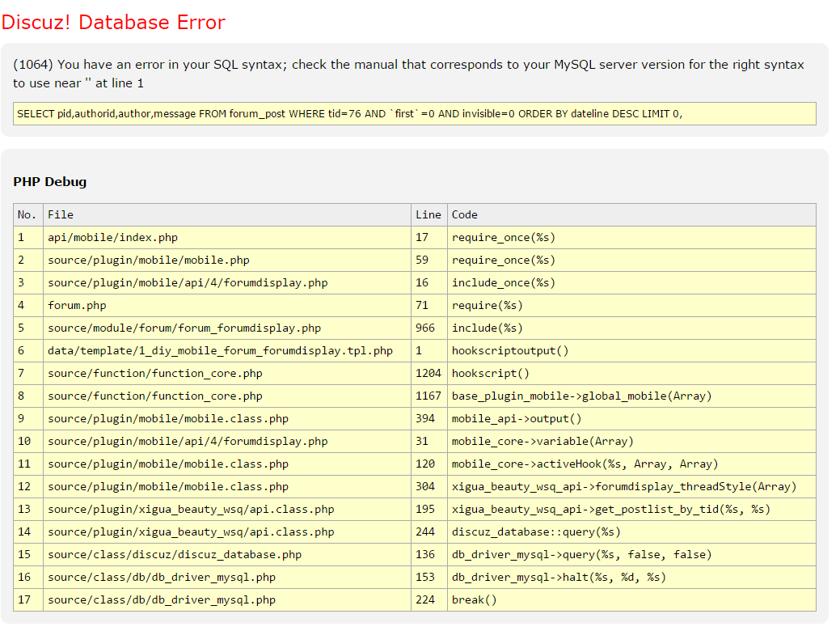Select the 'hookscript()' code cell
The height and width of the screenshot is (631, 840).
(631, 373)
